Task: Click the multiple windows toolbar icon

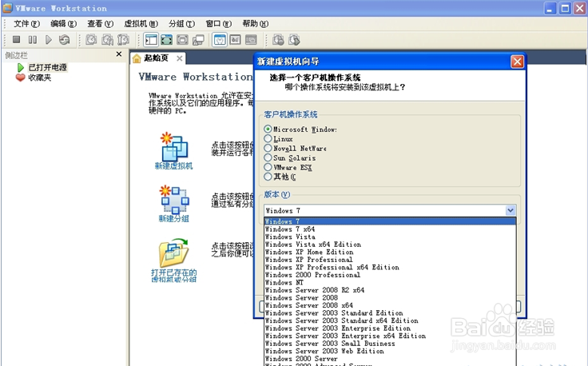Action: (x=198, y=40)
